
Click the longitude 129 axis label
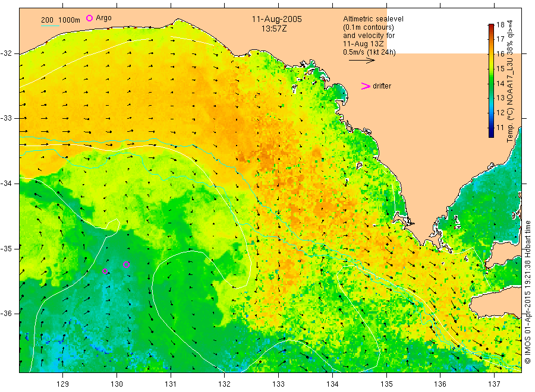click(63, 384)
